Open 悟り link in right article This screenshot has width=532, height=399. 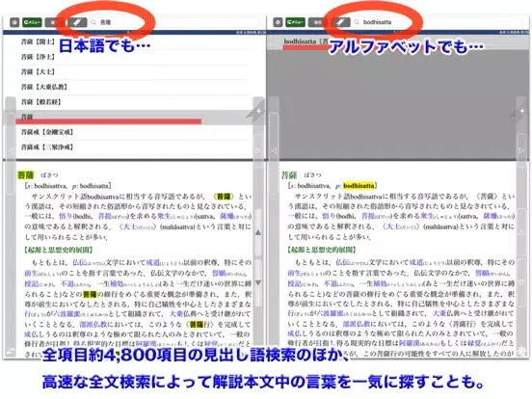point(329,216)
